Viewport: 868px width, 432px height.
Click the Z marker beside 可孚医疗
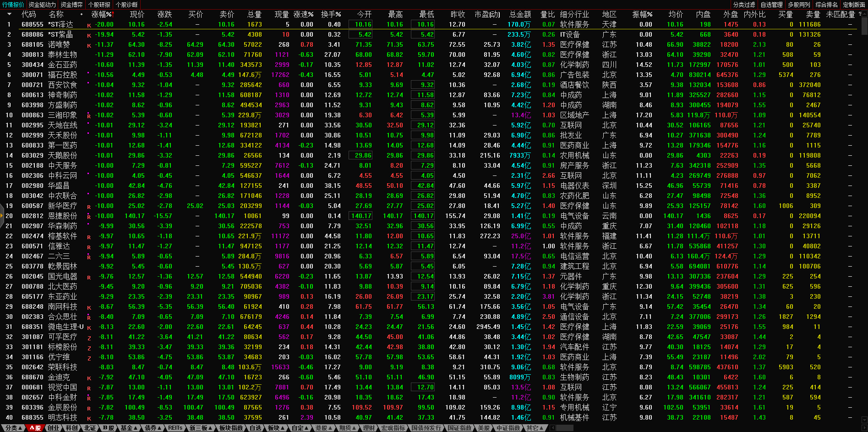click(x=89, y=338)
